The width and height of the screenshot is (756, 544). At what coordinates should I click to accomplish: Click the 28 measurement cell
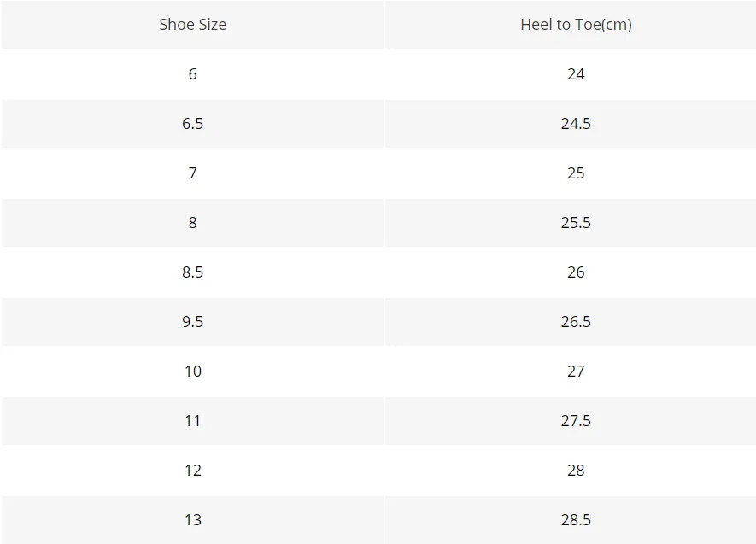coord(576,471)
